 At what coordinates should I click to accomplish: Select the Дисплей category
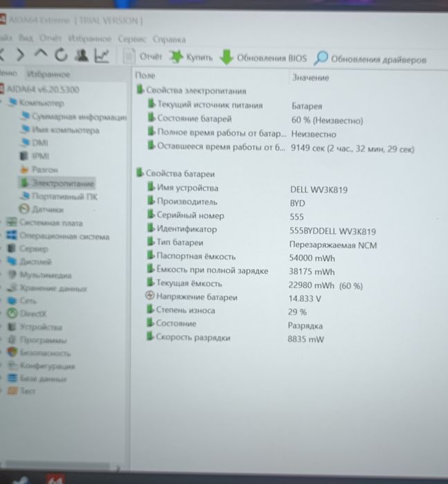tap(29, 262)
